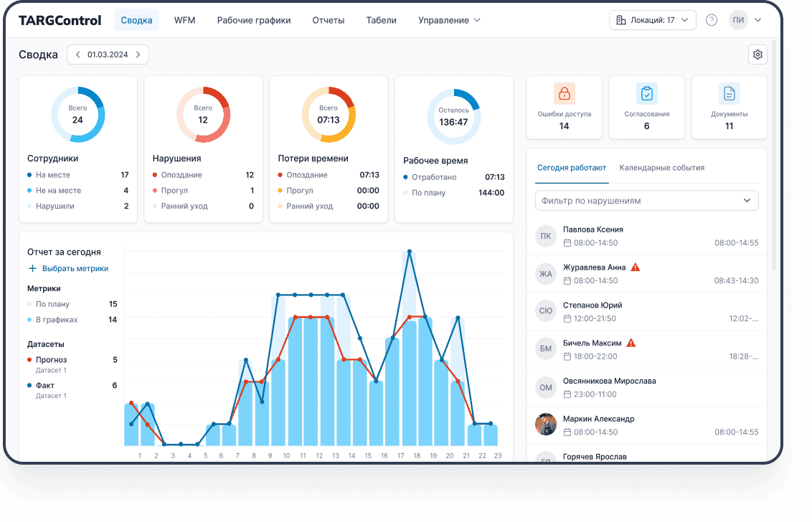The width and height of the screenshot is (812, 522).
Task: Click the Сводка page heading
Action: coord(38,54)
